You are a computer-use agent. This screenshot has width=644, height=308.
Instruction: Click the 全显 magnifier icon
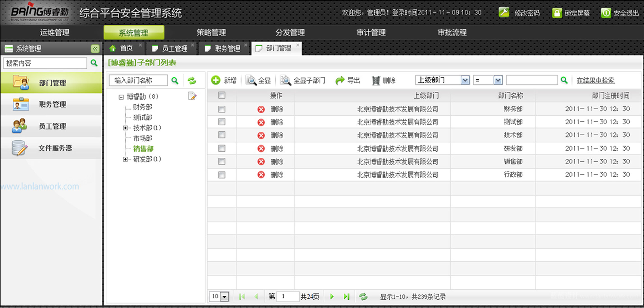(251, 80)
